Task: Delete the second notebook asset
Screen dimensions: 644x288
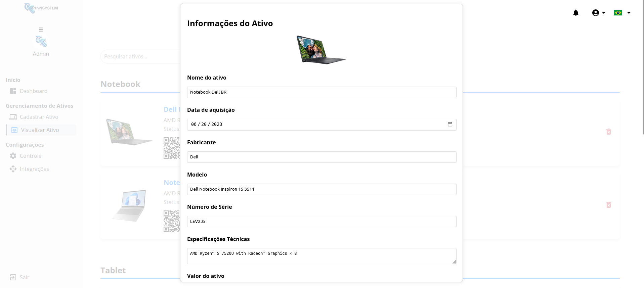Action: coord(608,205)
